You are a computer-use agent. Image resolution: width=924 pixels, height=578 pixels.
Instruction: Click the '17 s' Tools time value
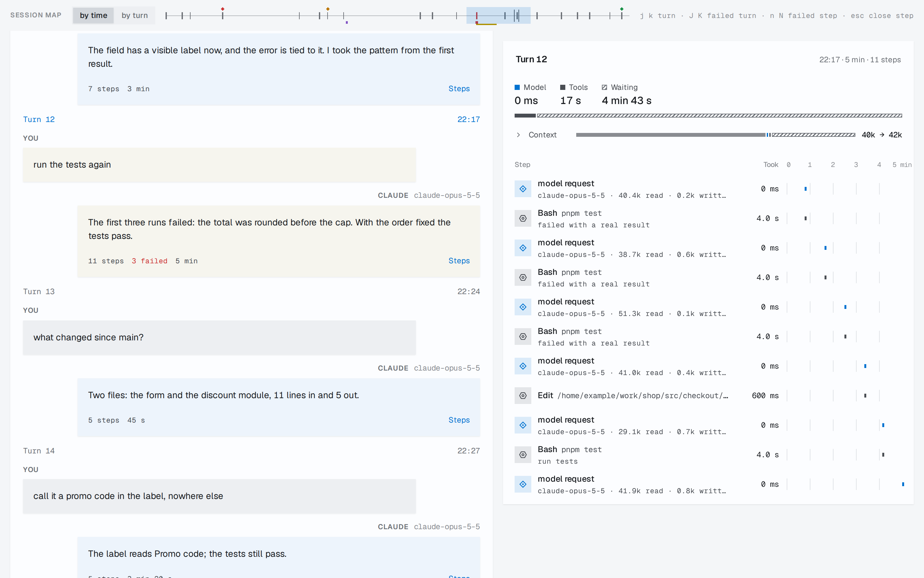pyautogui.click(x=570, y=101)
